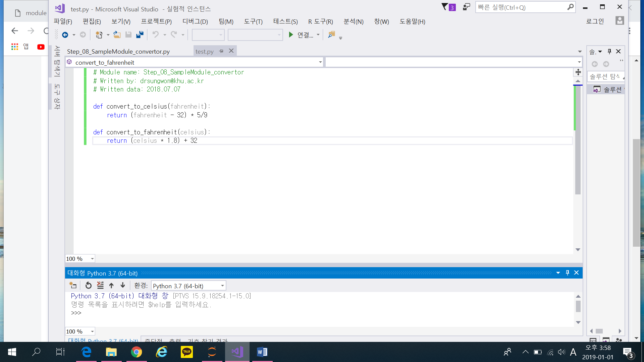Click the Save All icon
The width and height of the screenshot is (644, 362).
pos(140,35)
